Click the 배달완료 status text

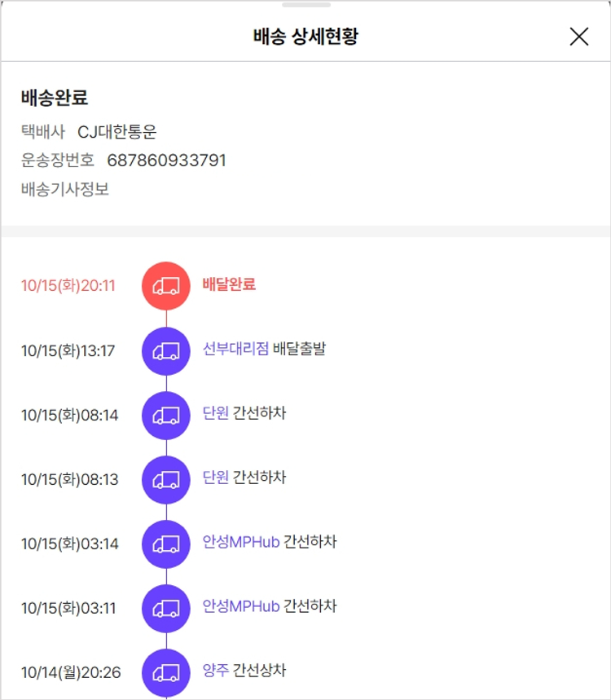coord(229,284)
